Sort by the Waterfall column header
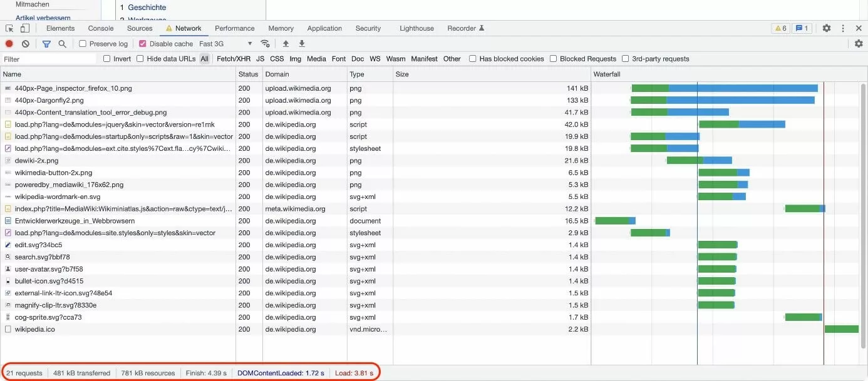Viewport: 868px width, 381px height. (729, 74)
